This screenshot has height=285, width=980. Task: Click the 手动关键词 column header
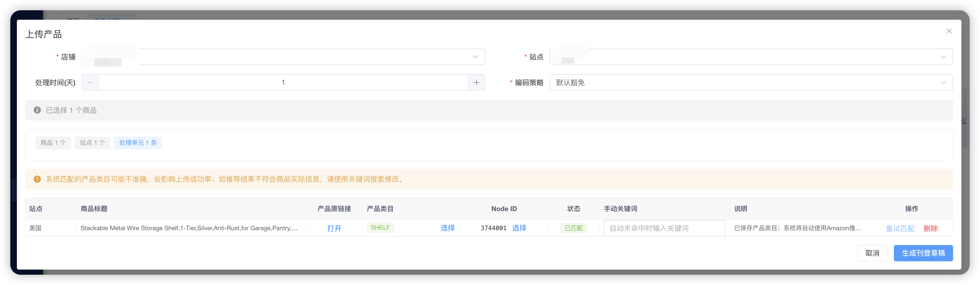(620, 209)
